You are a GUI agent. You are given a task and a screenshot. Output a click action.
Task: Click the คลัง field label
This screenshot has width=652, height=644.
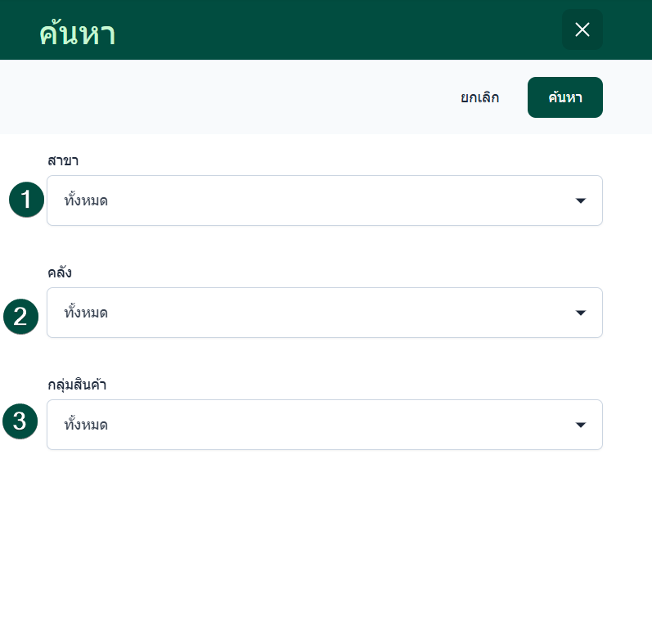click(x=60, y=272)
